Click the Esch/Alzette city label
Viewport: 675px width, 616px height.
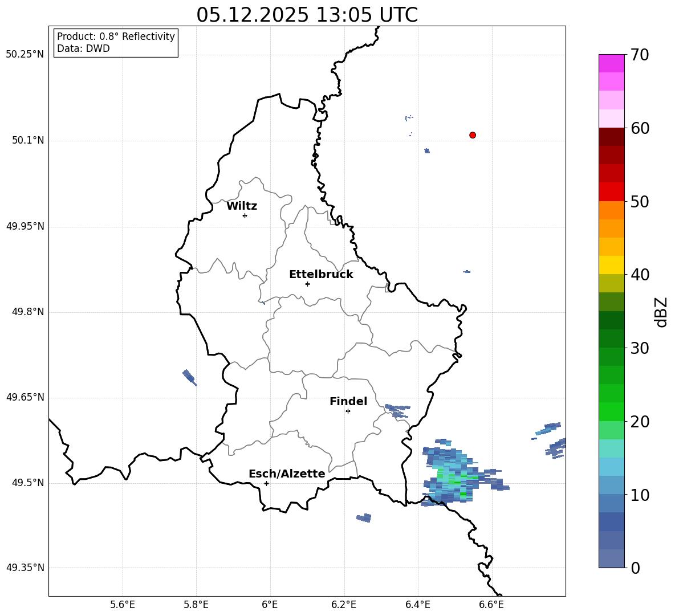click(x=287, y=474)
